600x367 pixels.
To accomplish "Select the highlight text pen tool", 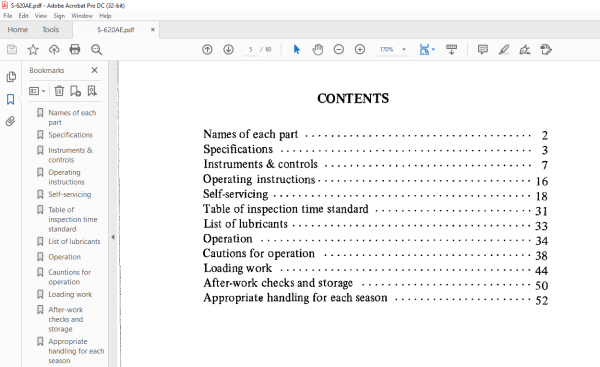I will [504, 49].
